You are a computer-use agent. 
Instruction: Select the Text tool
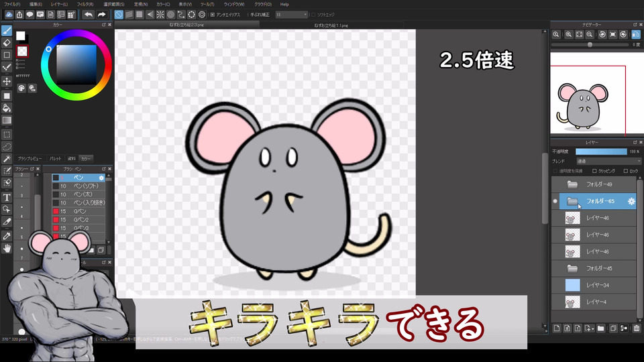point(7,197)
